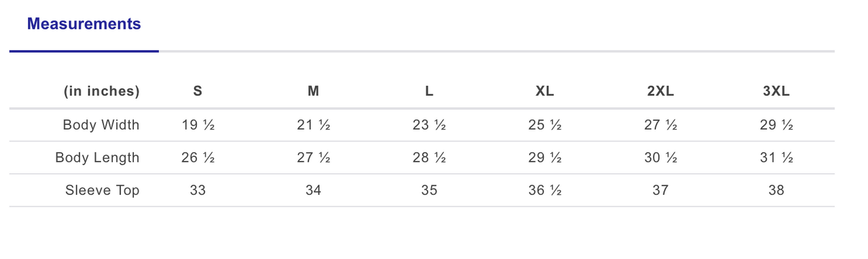
Task: Click Body Width value for size S
Action: [x=198, y=125]
